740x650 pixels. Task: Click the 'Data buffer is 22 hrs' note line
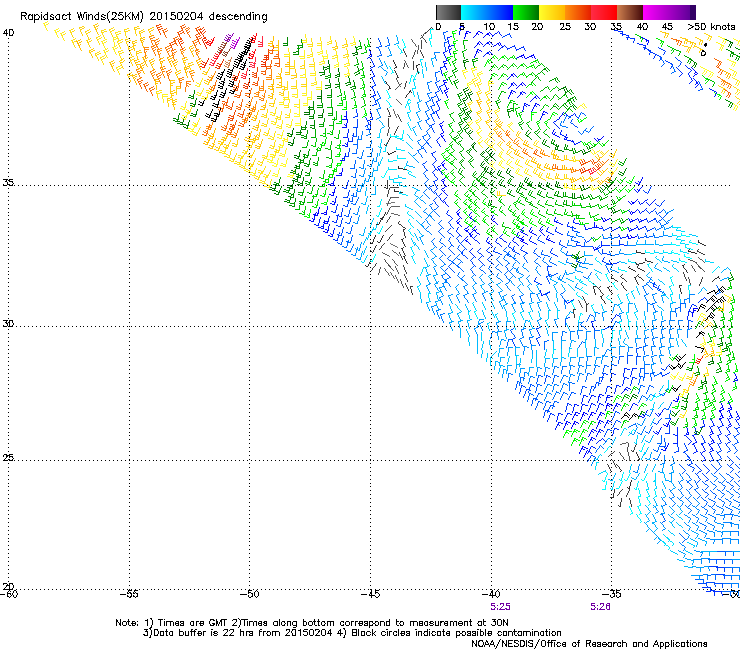point(352,633)
